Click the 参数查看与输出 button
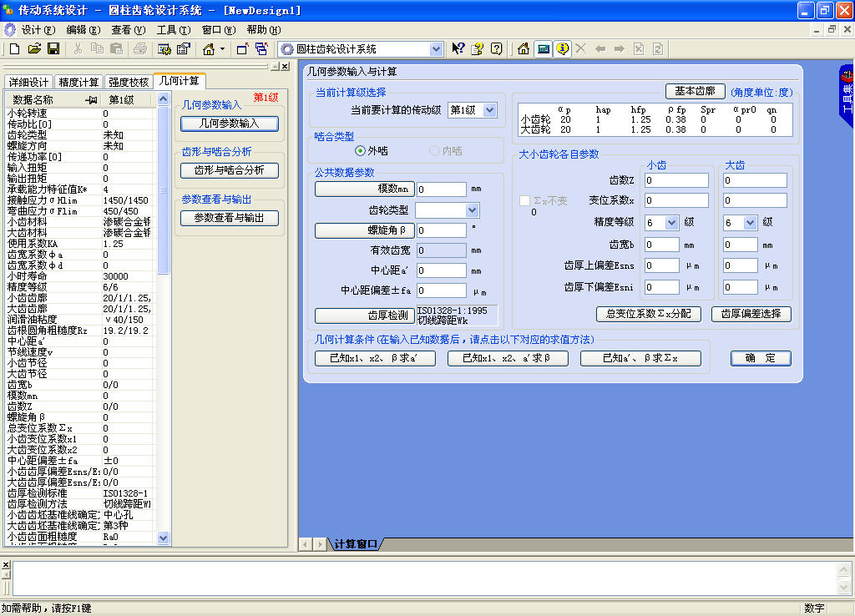The height and width of the screenshot is (616, 855). point(229,218)
